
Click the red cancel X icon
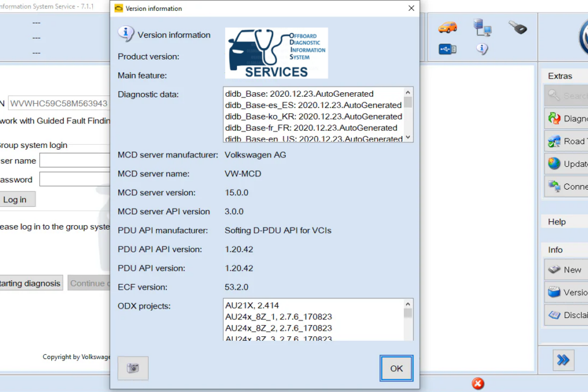click(478, 383)
